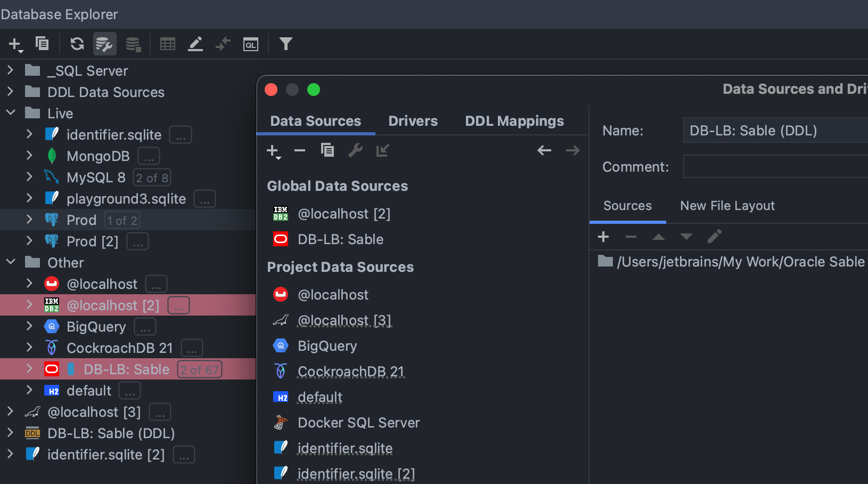Image resolution: width=868 pixels, height=484 pixels.
Task: Click the Deactivate database stack icon
Action: point(133,44)
